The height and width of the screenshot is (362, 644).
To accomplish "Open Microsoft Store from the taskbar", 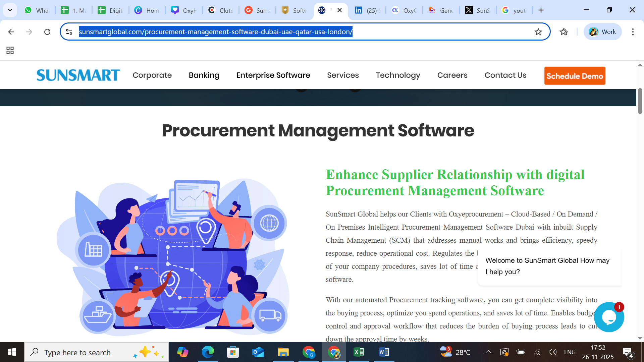I will tap(233, 352).
